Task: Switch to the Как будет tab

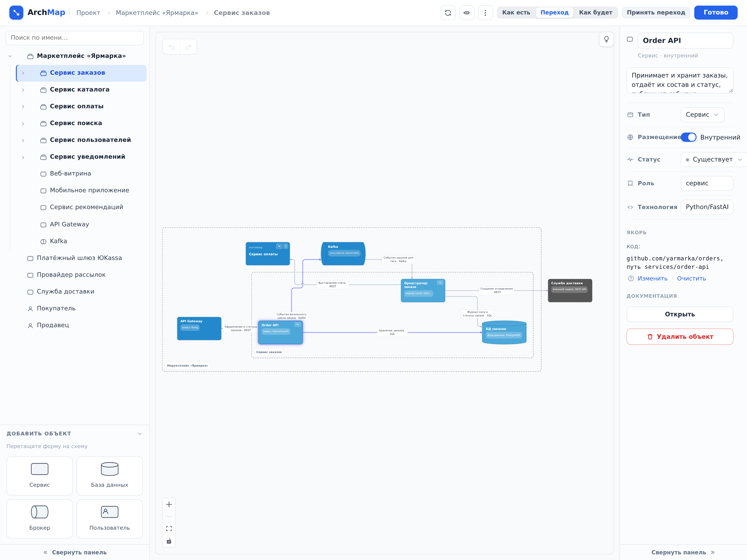Action: click(x=595, y=13)
